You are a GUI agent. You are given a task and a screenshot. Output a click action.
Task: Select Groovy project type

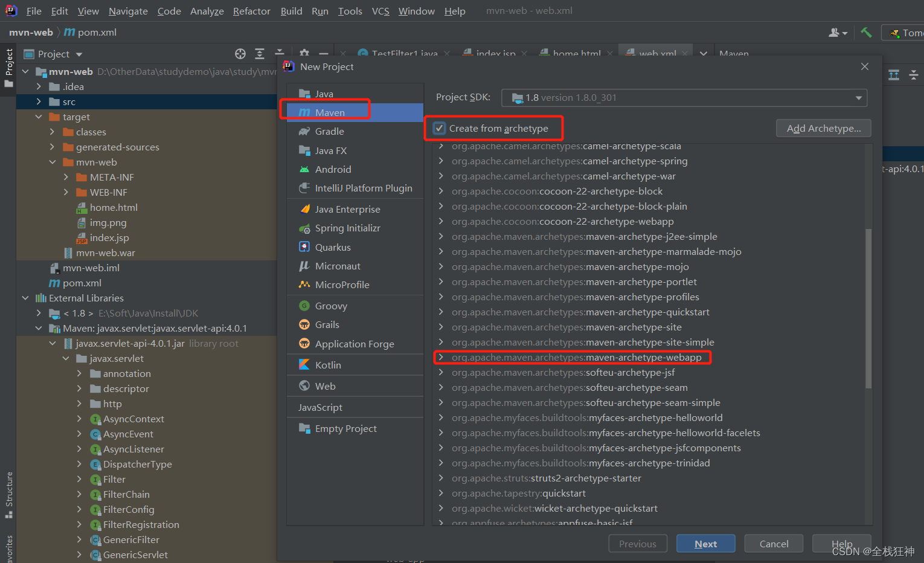(355, 306)
